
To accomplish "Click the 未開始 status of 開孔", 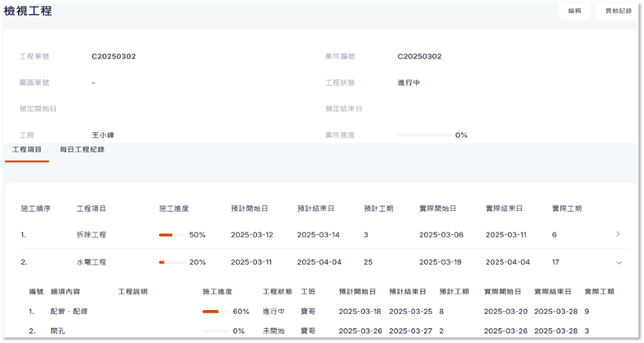I will coord(273,331).
